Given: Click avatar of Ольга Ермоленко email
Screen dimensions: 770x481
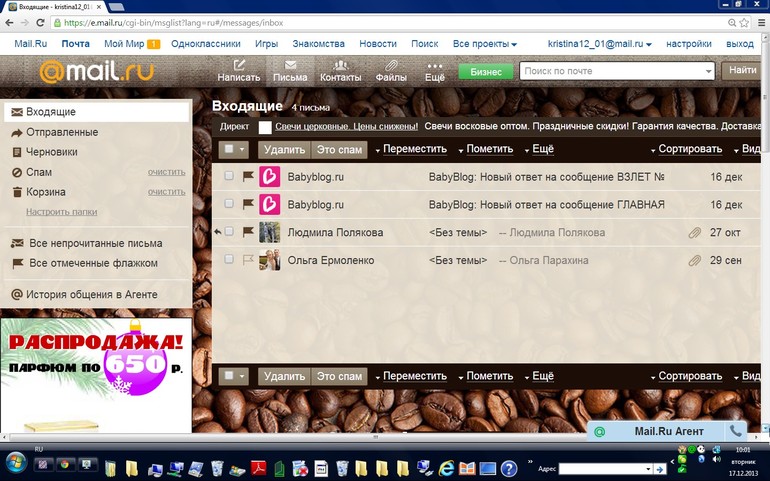Looking at the screenshot, I should [270, 260].
